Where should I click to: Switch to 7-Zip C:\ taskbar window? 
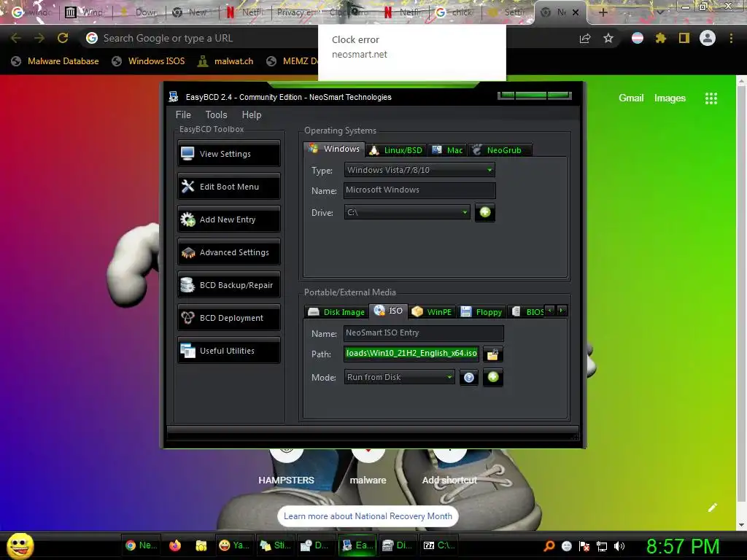pos(438,545)
